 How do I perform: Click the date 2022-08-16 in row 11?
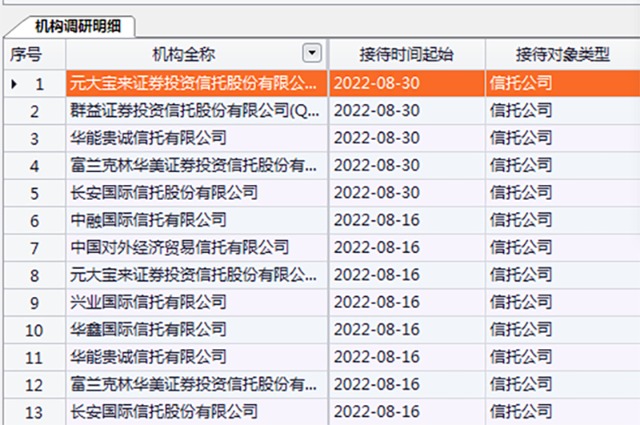coord(377,357)
